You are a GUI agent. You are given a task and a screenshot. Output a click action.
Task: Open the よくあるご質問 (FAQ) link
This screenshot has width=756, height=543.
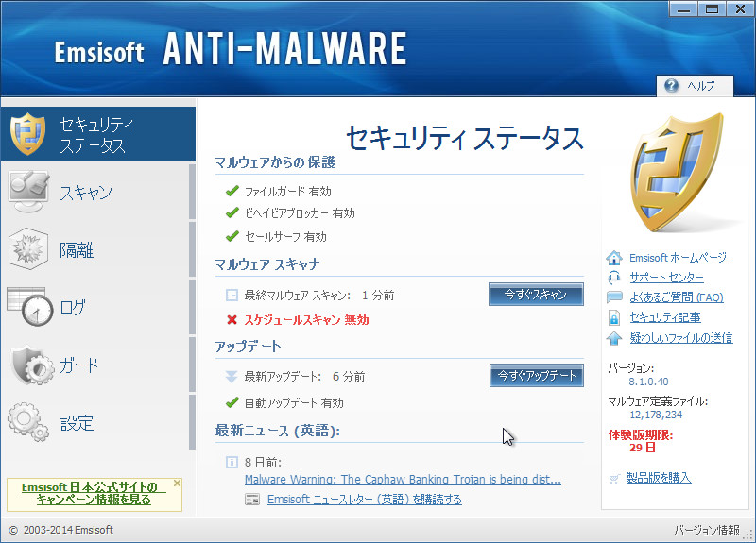(x=677, y=297)
